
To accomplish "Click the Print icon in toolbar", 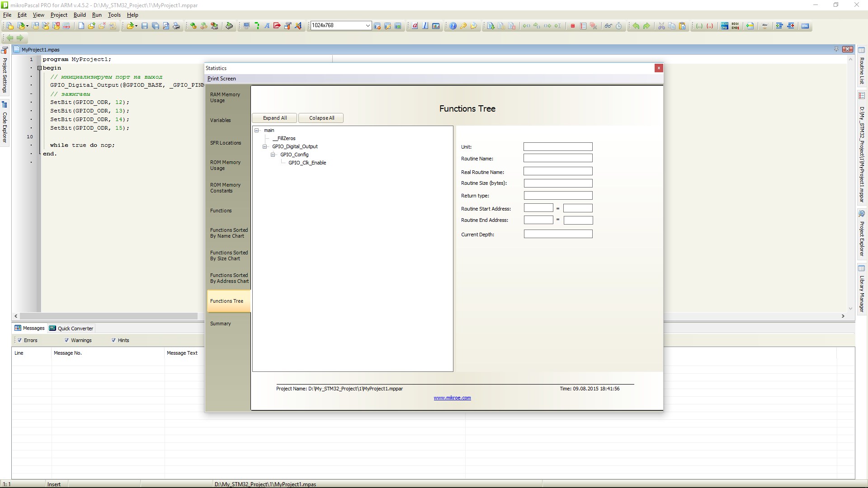I will [176, 26].
